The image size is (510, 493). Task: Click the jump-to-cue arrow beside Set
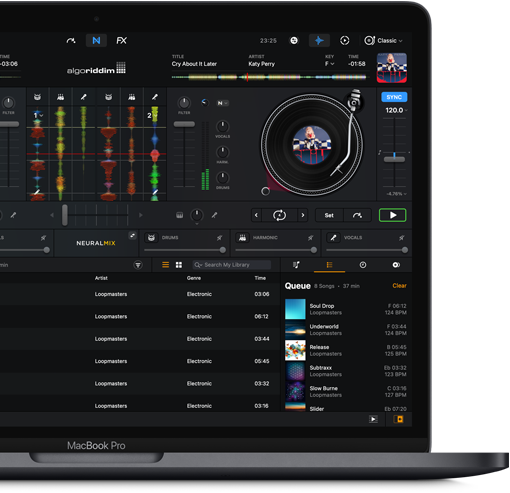pyautogui.click(x=357, y=215)
